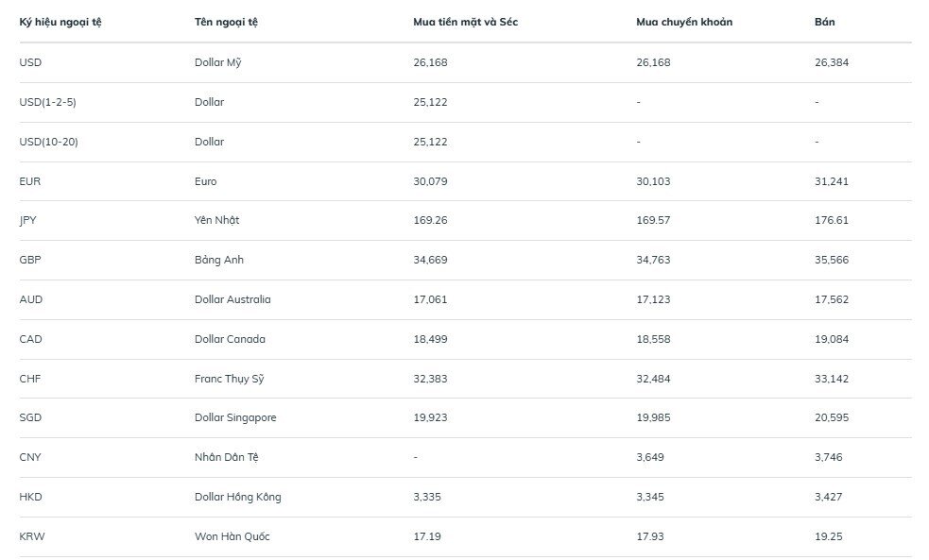Select the "Bảng Anh" currency name

click(218, 260)
